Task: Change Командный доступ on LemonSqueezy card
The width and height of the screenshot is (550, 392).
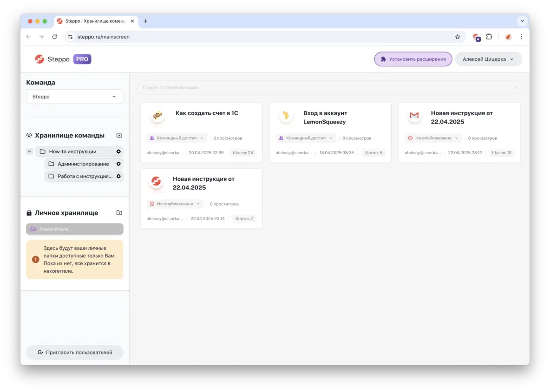Action: (x=306, y=138)
